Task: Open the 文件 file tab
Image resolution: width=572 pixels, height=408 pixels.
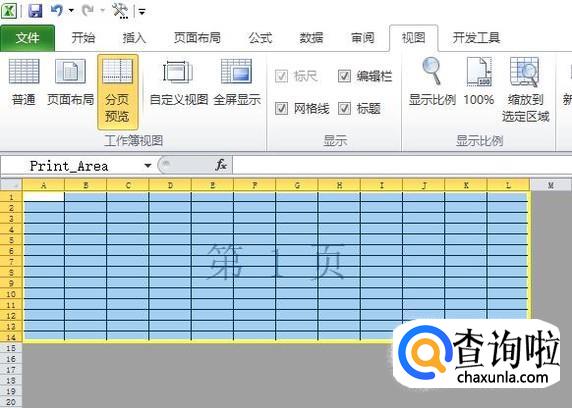Action: point(27,38)
